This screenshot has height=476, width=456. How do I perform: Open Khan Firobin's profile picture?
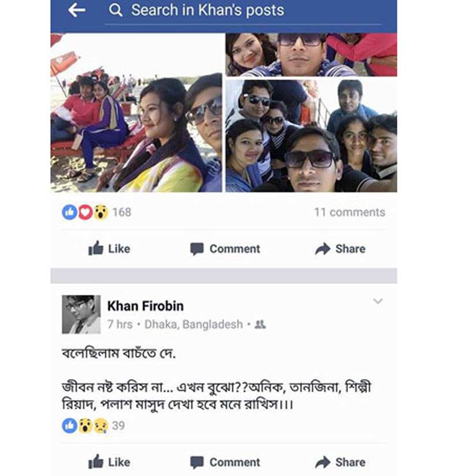tap(81, 314)
